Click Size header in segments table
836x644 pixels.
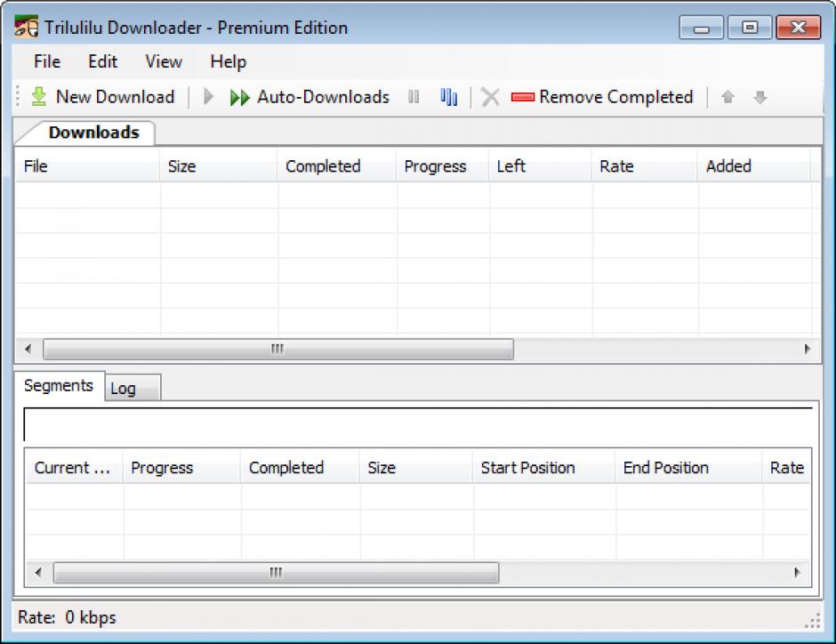click(x=416, y=468)
